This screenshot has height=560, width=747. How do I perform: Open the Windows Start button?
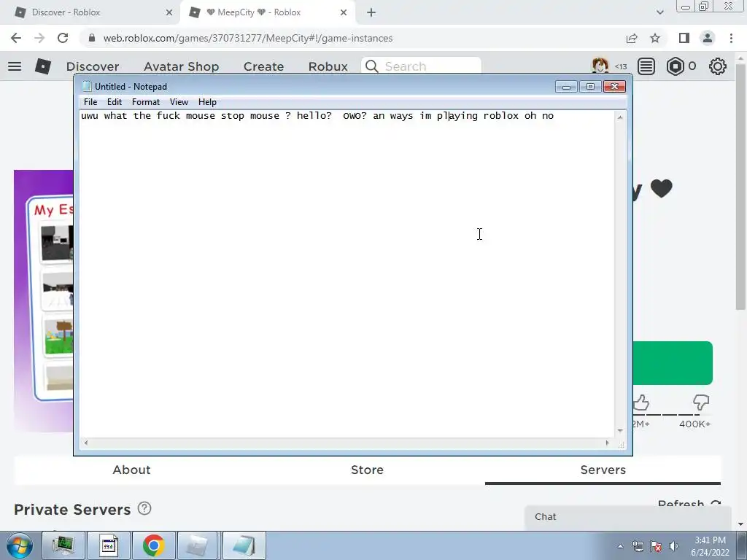tap(20, 545)
